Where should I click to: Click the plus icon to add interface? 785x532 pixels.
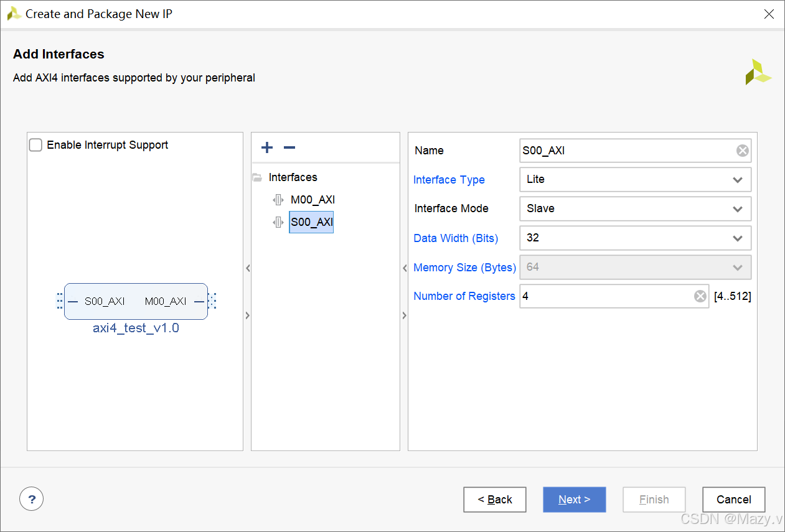click(267, 147)
